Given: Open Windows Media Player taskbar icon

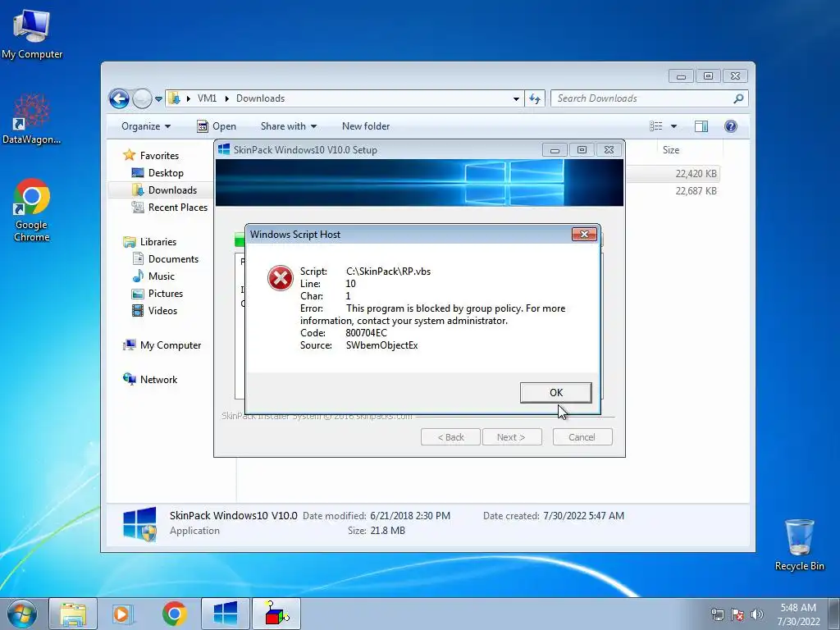Looking at the screenshot, I should [122, 614].
